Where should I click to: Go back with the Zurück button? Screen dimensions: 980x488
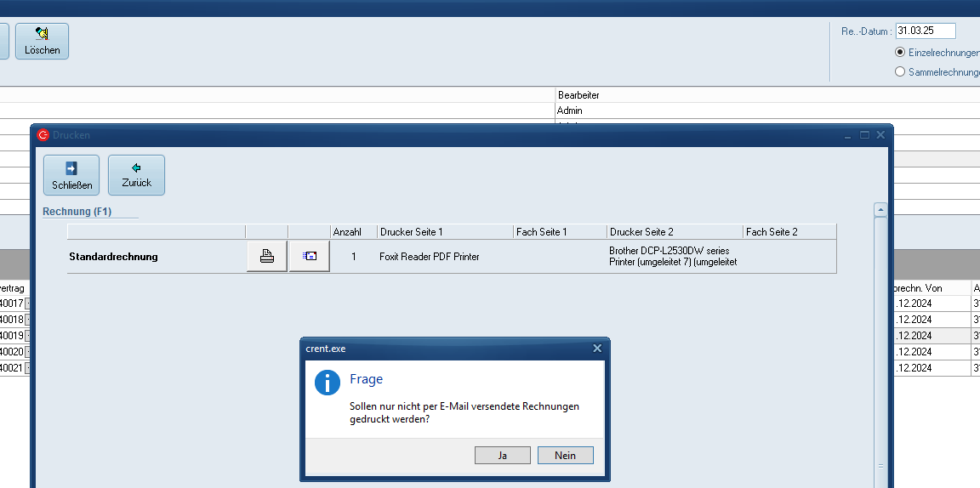[x=136, y=174]
